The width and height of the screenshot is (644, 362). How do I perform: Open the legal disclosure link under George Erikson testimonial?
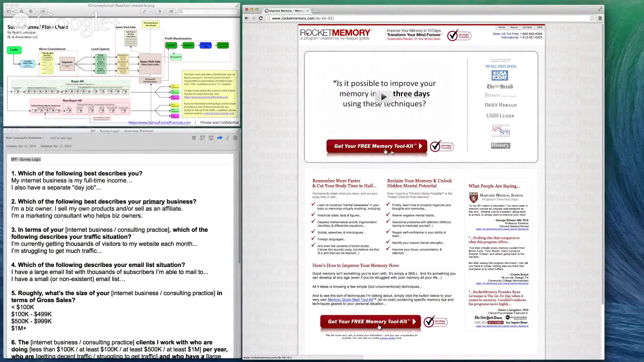(x=502, y=229)
